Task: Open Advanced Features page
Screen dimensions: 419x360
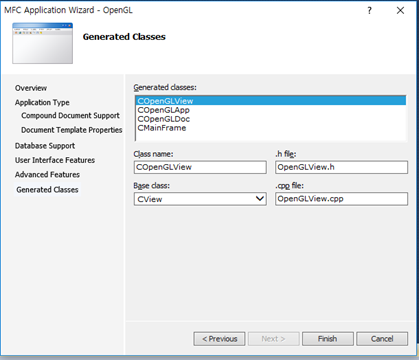Action: click(47, 174)
